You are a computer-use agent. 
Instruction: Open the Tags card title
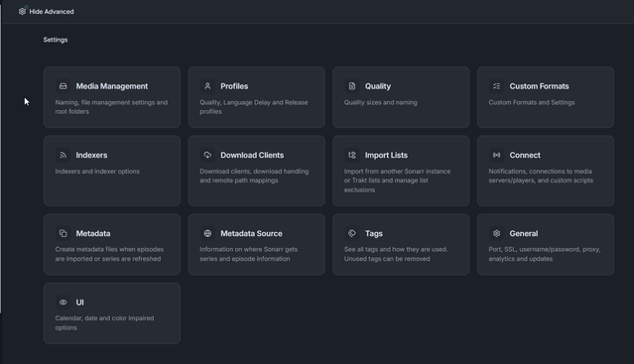point(374,233)
